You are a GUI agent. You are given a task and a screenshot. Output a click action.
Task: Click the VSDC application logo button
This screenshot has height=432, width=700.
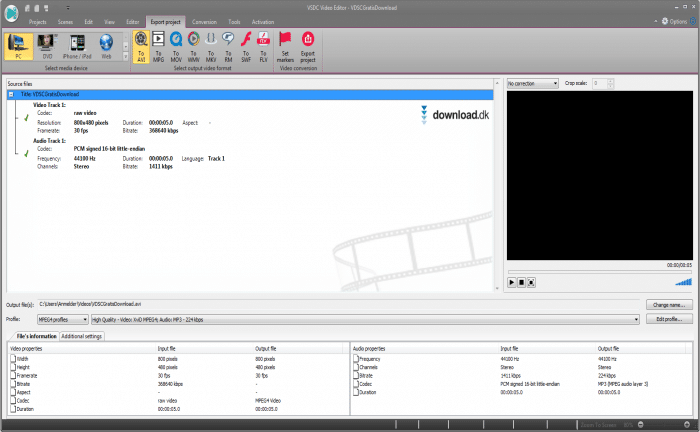(12, 13)
